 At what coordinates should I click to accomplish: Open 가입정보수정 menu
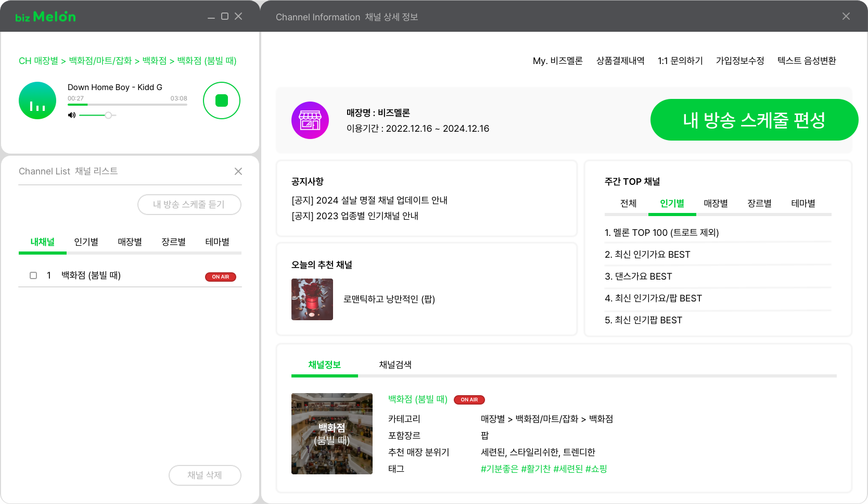[740, 61]
